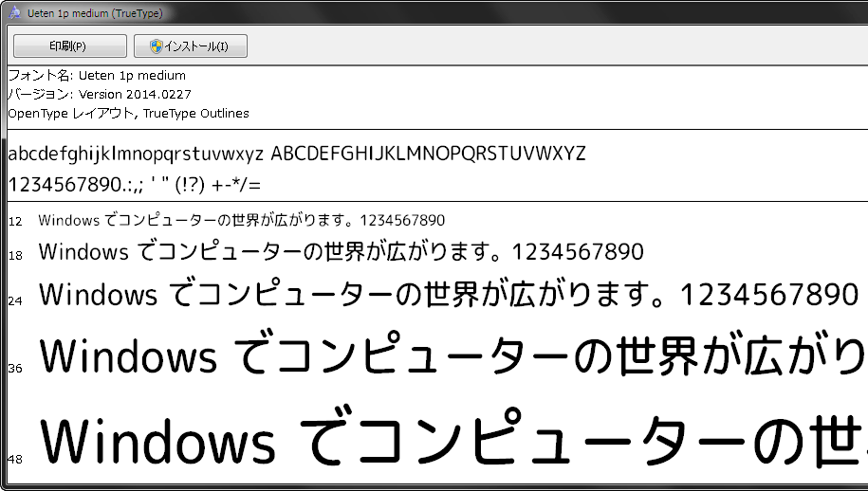
Task: Click the line 'バージョン: Version 2014.0227'
Action: click(x=100, y=94)
